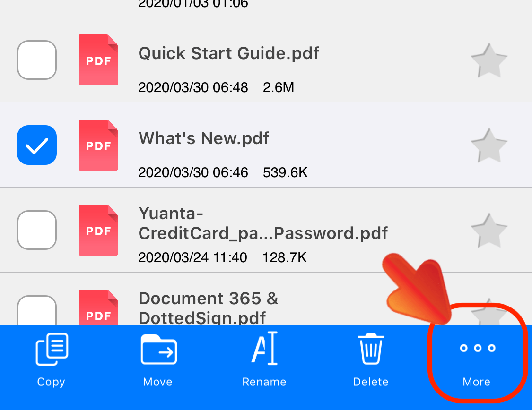Screen dimensions: 532x410
Task: Tap the PDF icon of Document 365 & DottedSign.pdf
Action: click(98, 312)
